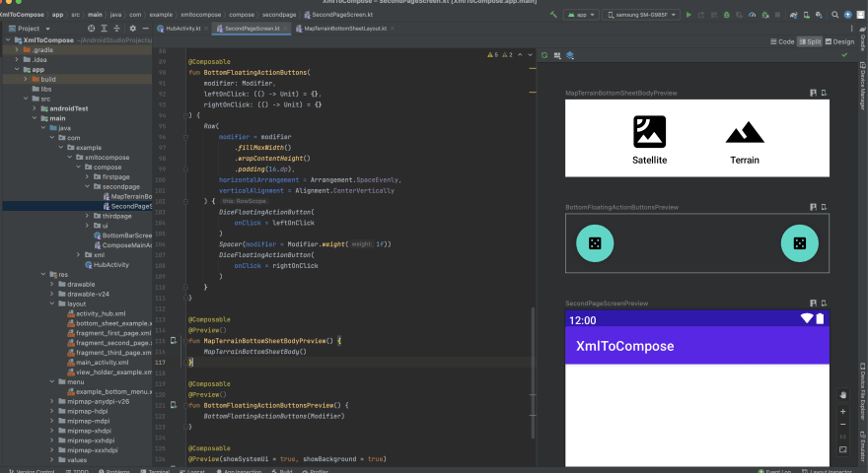Expand all in Project panel
The height and width of the screenshot is (473, 868).
click(x=105, y=29)
